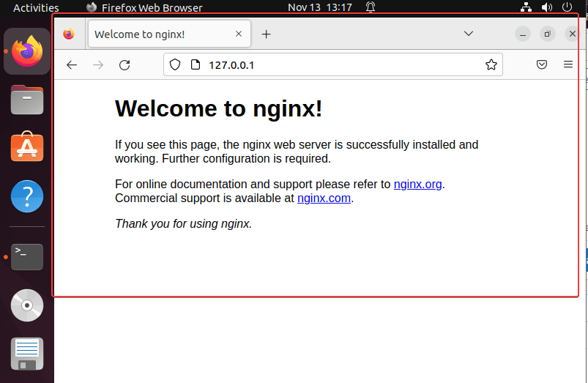Open the Firefox Web Browser app menu
Screen dimensions: 588x383
(x=144, y=7)
